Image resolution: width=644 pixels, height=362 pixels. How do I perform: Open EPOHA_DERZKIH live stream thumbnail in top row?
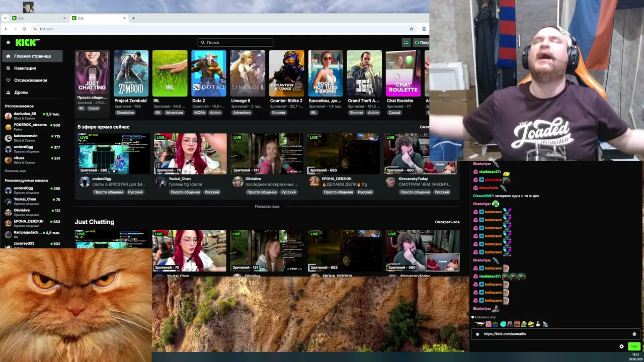[344, 153]
